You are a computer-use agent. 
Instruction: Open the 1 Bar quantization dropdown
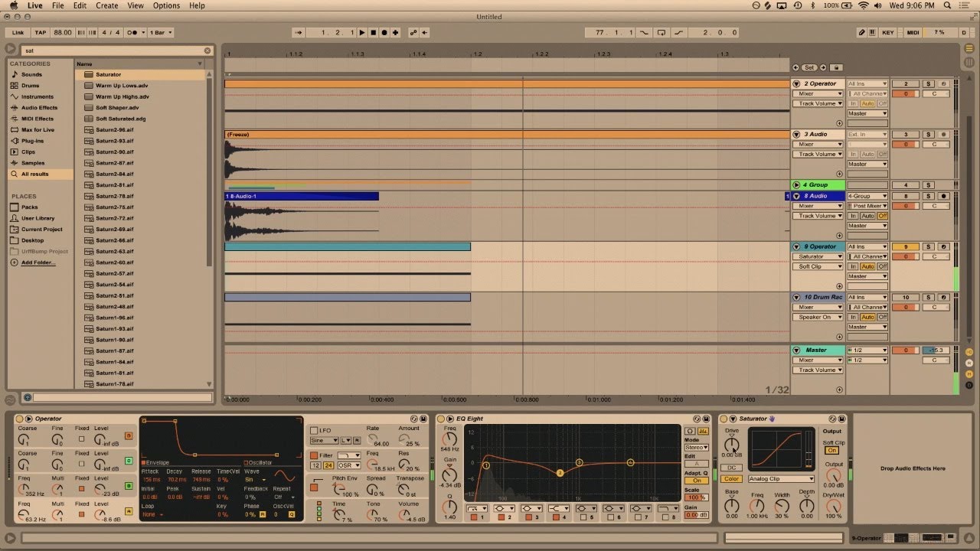[x=160, y=32]
